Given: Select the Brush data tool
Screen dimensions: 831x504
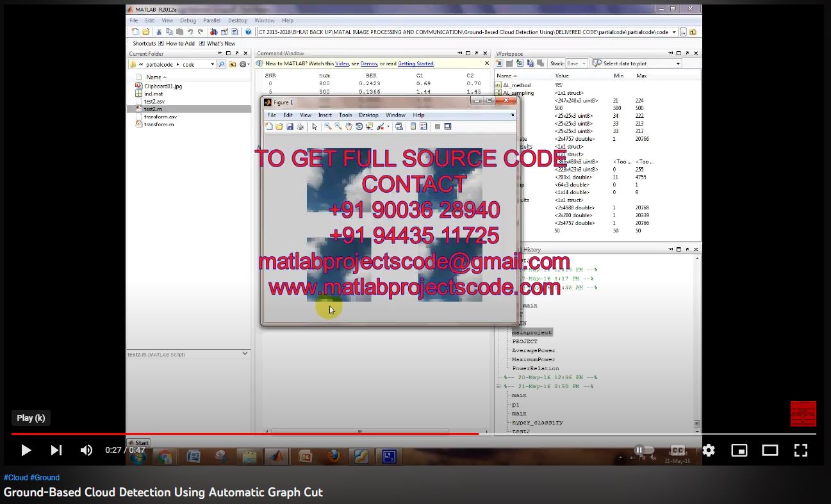Looking at the screenshot, I should tap(380, 127).
